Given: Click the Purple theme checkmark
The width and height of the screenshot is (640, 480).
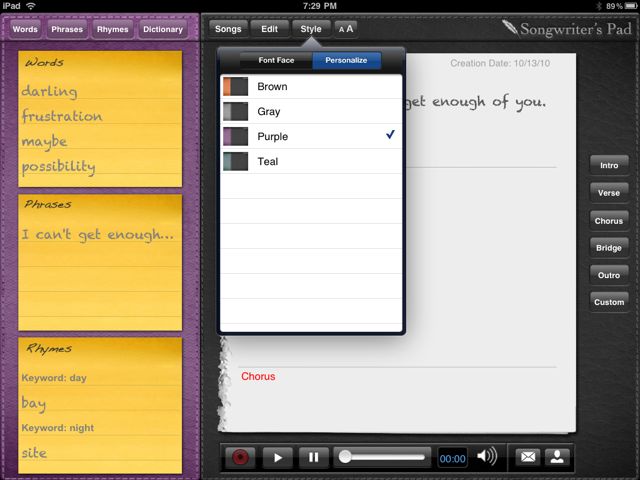Looking at the screenshot, I should point(390,134).
